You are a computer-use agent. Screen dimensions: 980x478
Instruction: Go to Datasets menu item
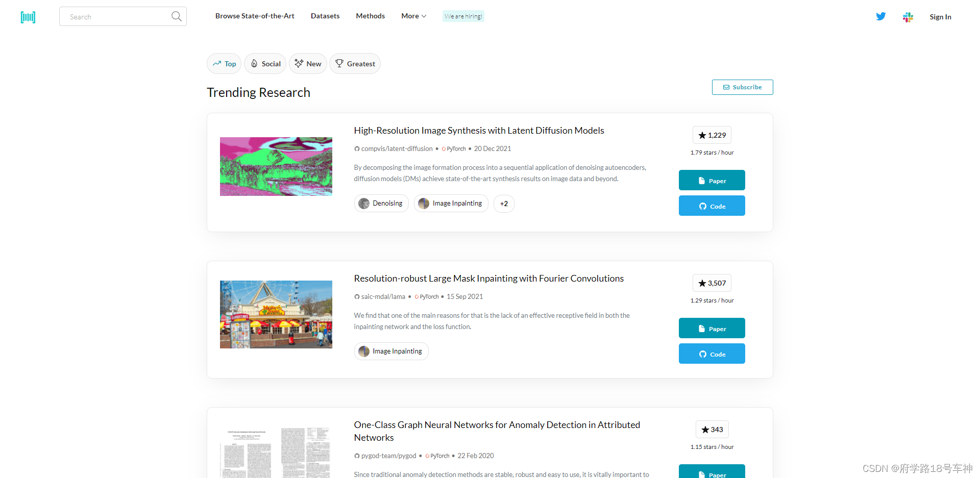pos(325,16)
